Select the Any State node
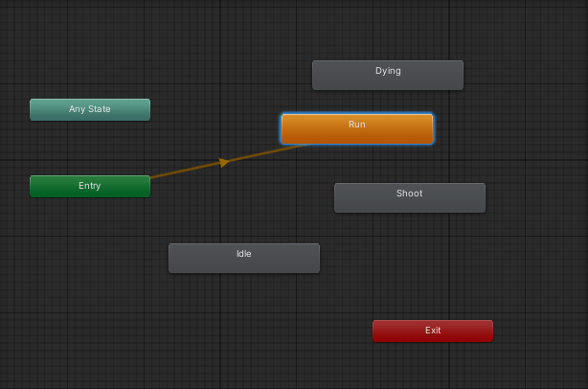Viewport: 588px width, 389px height. point(90,109)
